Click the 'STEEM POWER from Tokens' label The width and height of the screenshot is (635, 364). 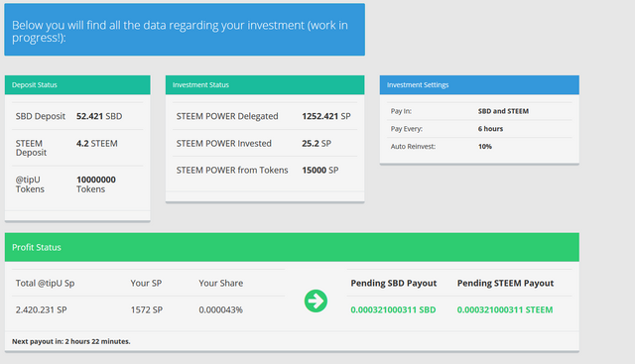232,170
